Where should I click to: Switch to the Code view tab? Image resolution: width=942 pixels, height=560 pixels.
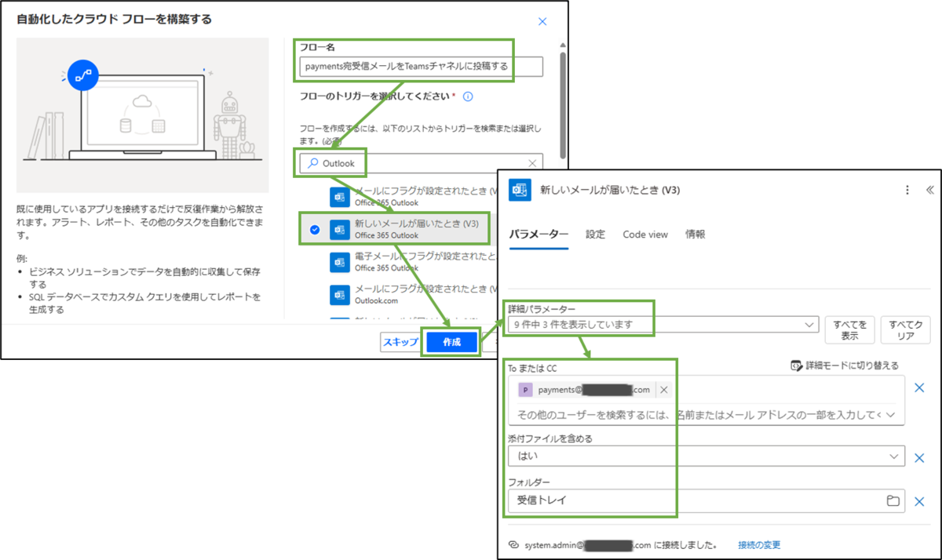pos(645,235)
